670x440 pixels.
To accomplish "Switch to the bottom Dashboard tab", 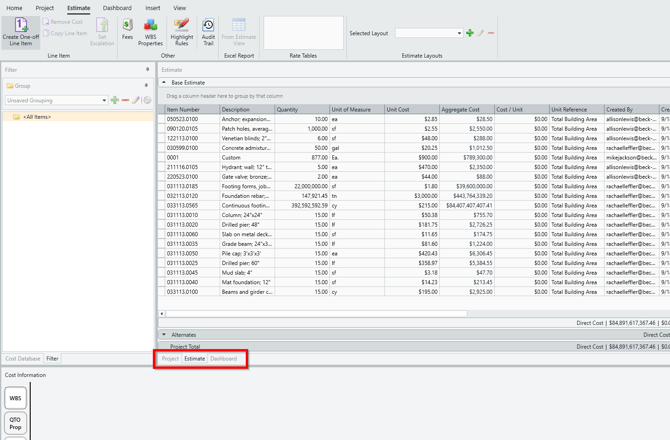I will pyautogui.click(x=223, y=359).
